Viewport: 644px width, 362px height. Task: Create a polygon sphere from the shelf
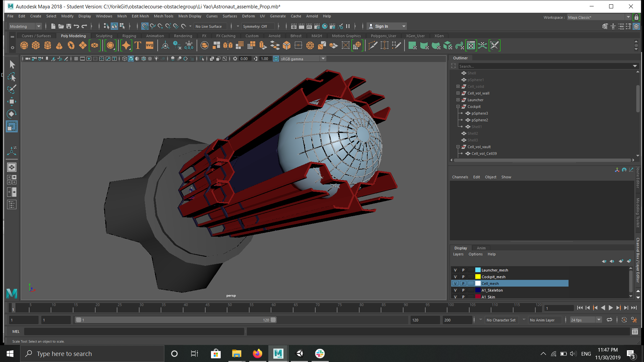pos(24,45)
